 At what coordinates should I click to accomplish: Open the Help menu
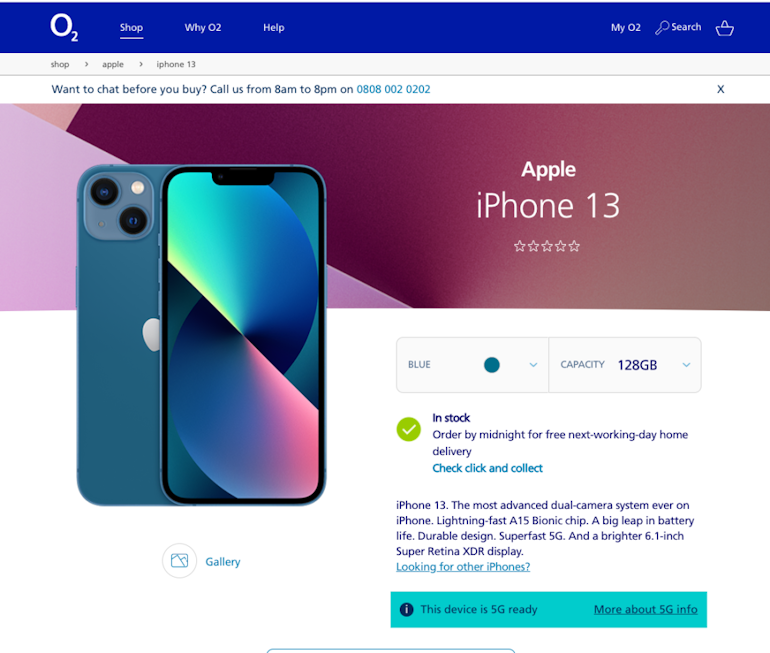pyautogui.click(x=274, y=27)
